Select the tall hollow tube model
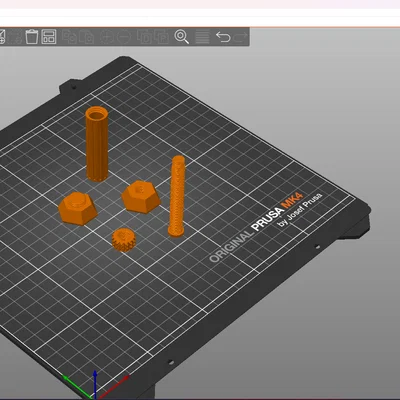Viewport: 400px width, 400px height. coord(97,144)
